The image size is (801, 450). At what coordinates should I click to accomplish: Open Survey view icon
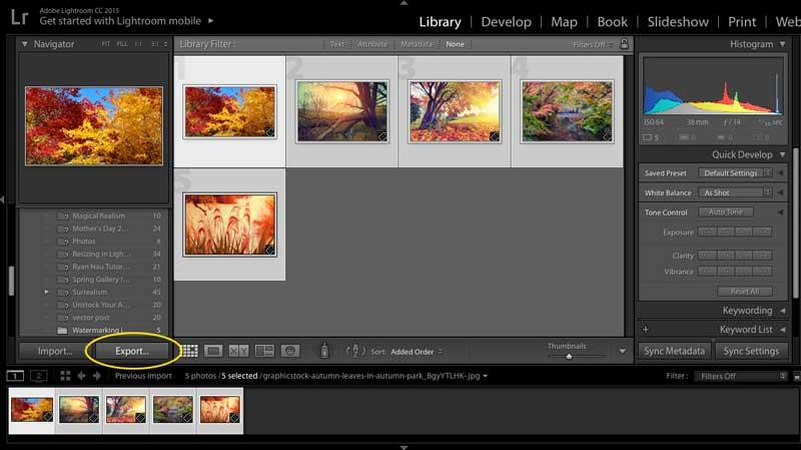tap(265, 351)
